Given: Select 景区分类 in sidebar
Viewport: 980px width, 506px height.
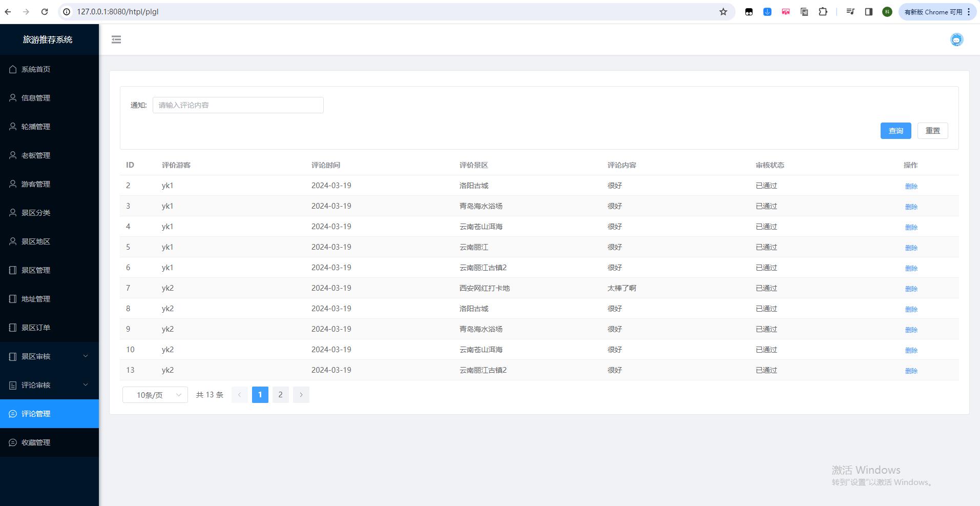Looking at the screenshot, I should 49,213.
